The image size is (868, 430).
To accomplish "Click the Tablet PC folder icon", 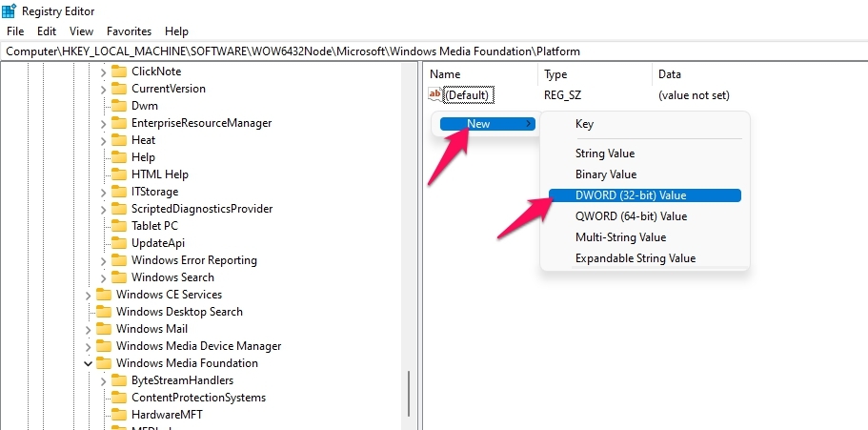I will point(119,226).
